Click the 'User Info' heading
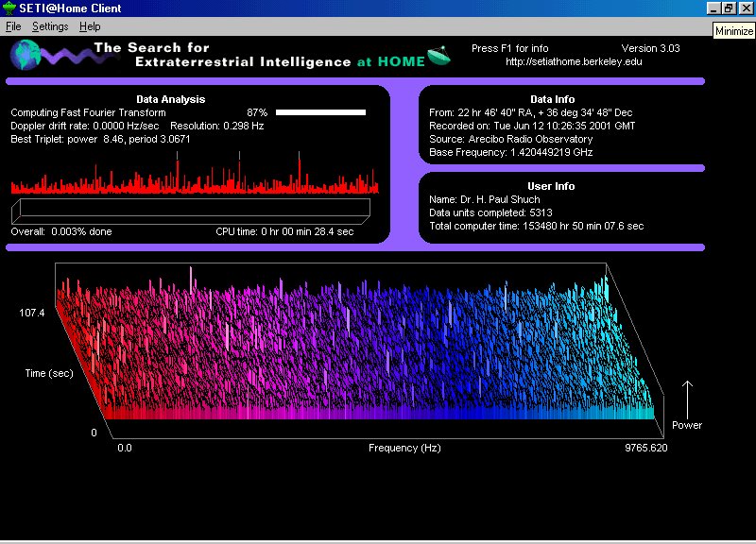The width and height of the screenshot is (756, 544). [551, 186]
